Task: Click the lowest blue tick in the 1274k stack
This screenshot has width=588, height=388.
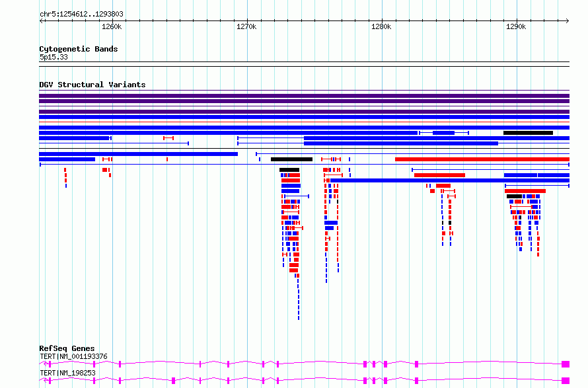Action: [x=299, y=317]
